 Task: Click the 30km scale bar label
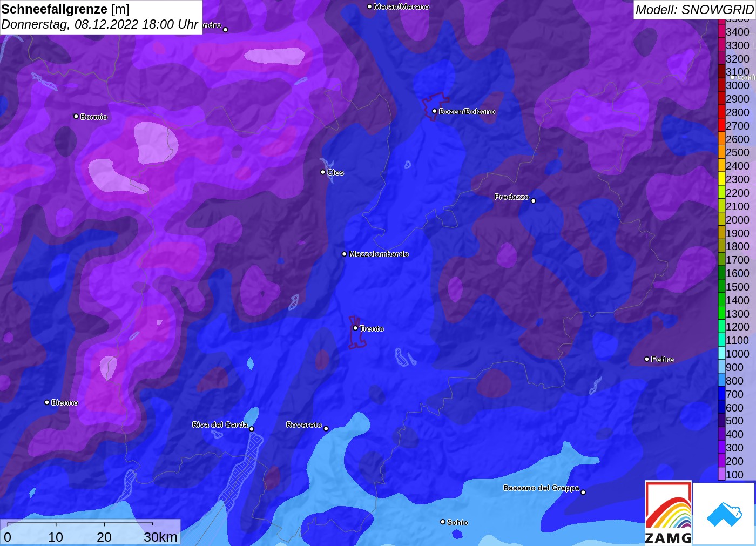(160, 537)
